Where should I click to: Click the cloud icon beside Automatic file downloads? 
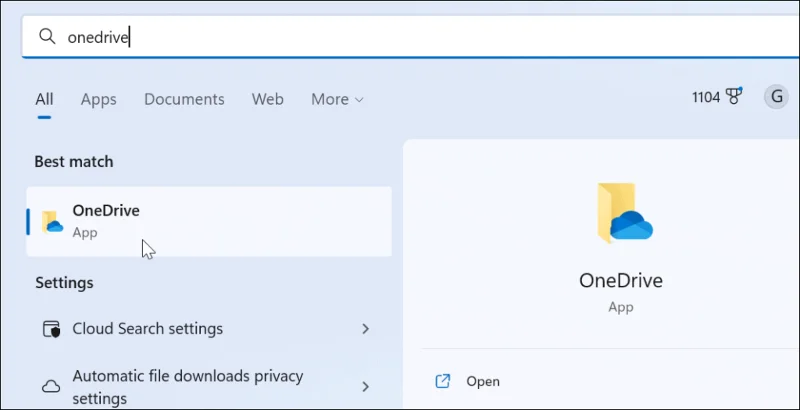(51, 387)
